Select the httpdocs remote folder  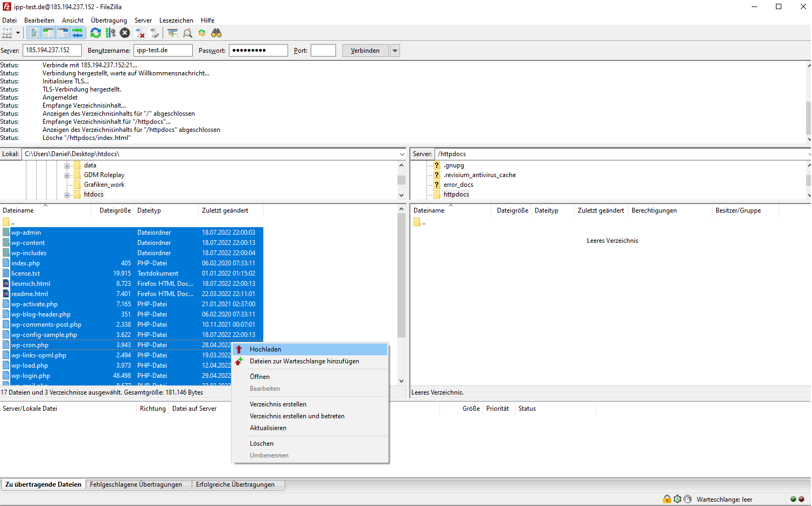point(456,194)
